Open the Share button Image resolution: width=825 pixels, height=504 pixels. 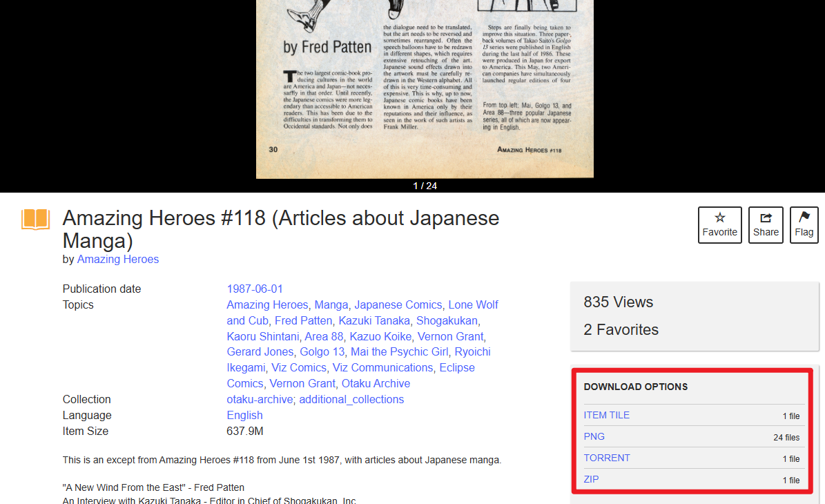coord(766,225)
